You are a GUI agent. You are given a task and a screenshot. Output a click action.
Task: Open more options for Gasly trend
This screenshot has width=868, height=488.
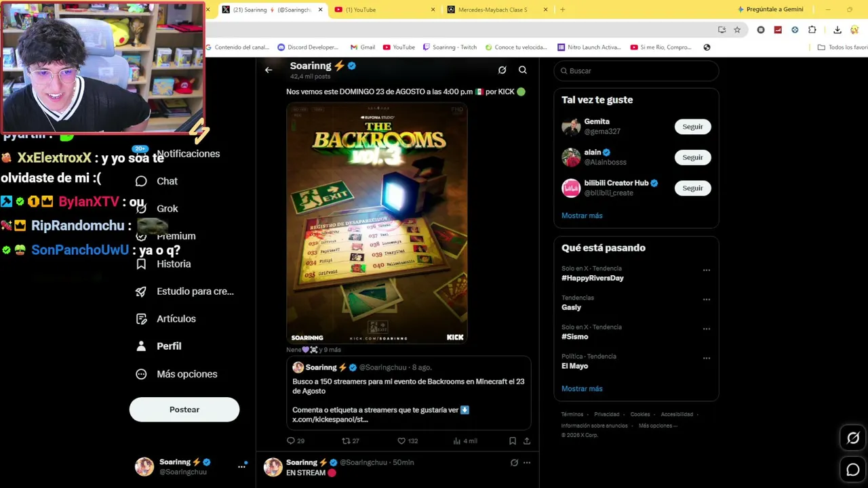707,300
